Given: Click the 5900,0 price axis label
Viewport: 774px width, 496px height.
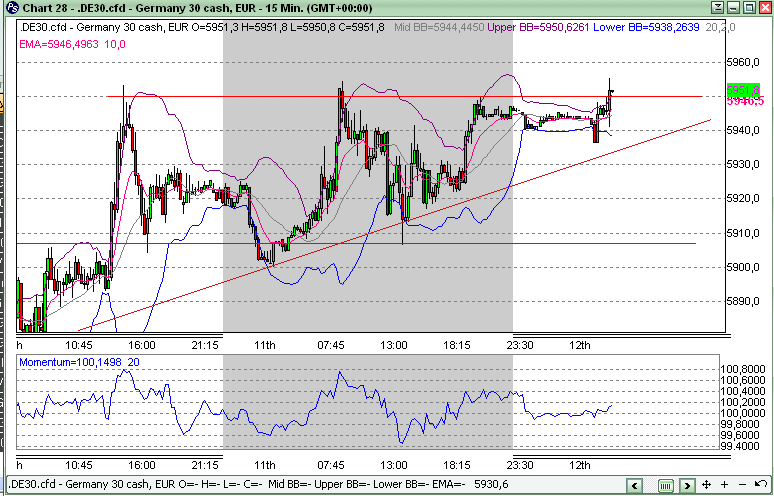Looking at the screenshot, I should (x=742, y=267).
